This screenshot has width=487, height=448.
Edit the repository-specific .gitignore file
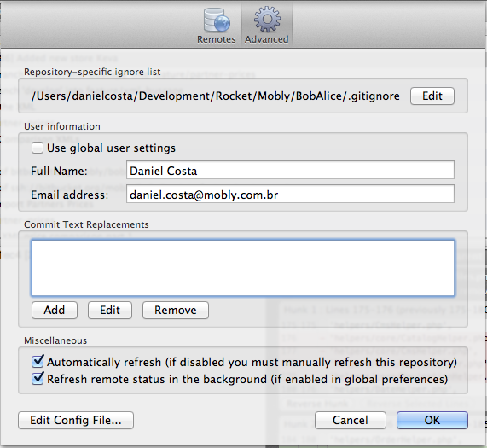[432, 96]
